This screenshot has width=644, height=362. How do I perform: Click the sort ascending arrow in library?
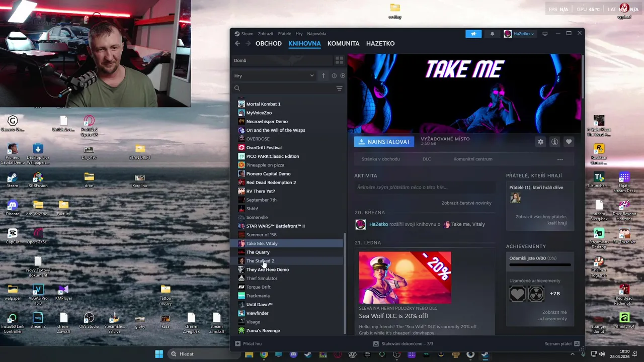[x=323, y=76]
